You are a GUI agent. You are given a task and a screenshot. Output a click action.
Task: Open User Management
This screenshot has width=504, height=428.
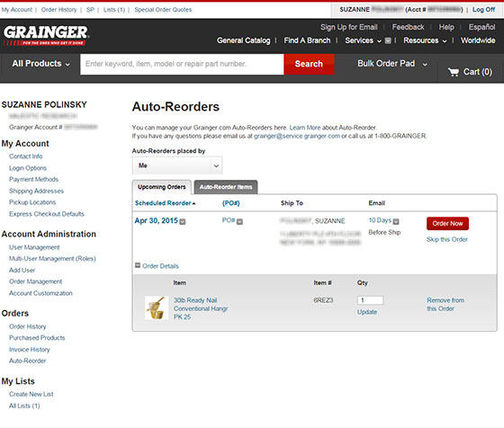(34, 247)
